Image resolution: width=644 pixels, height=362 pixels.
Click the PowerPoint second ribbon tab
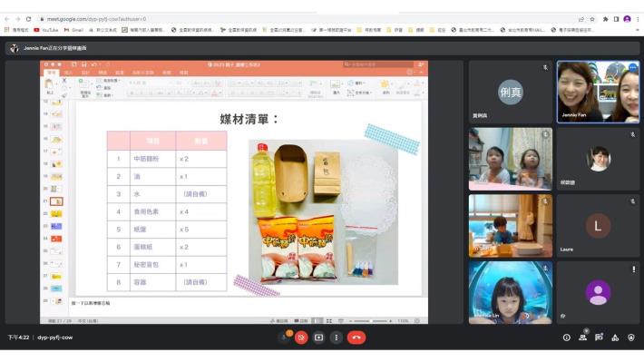point(68,73)
